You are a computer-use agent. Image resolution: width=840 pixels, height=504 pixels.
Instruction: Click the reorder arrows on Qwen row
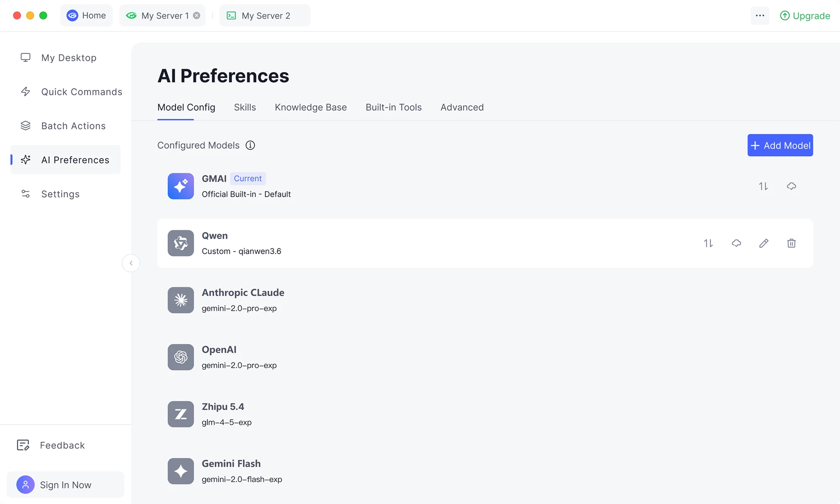tap(708, 243)
